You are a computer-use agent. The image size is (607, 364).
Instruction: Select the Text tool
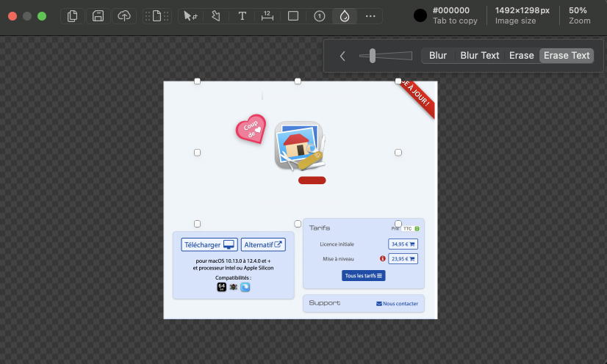click(242, 16)
